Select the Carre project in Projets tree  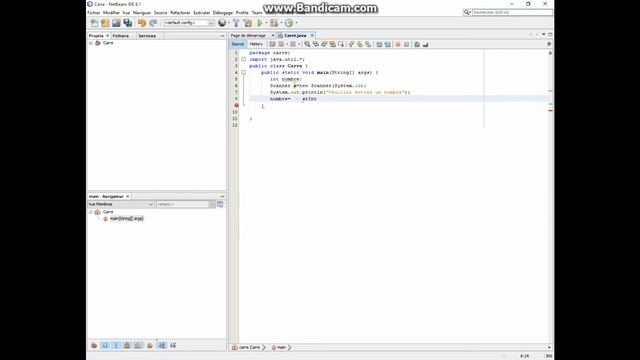108,43
